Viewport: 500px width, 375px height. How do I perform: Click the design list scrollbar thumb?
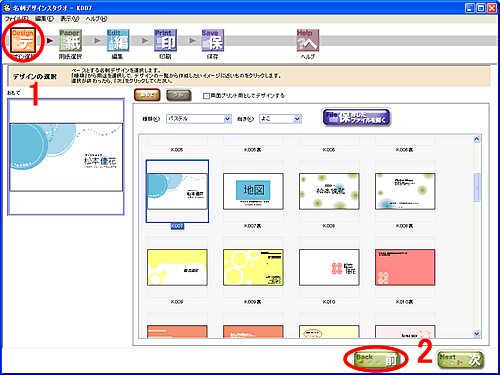477,187
